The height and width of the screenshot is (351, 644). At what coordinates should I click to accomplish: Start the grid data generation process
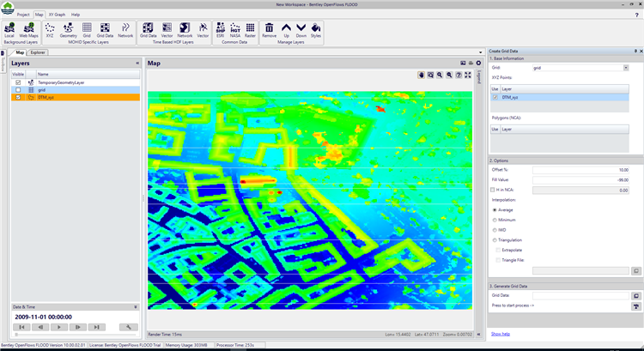635,306
